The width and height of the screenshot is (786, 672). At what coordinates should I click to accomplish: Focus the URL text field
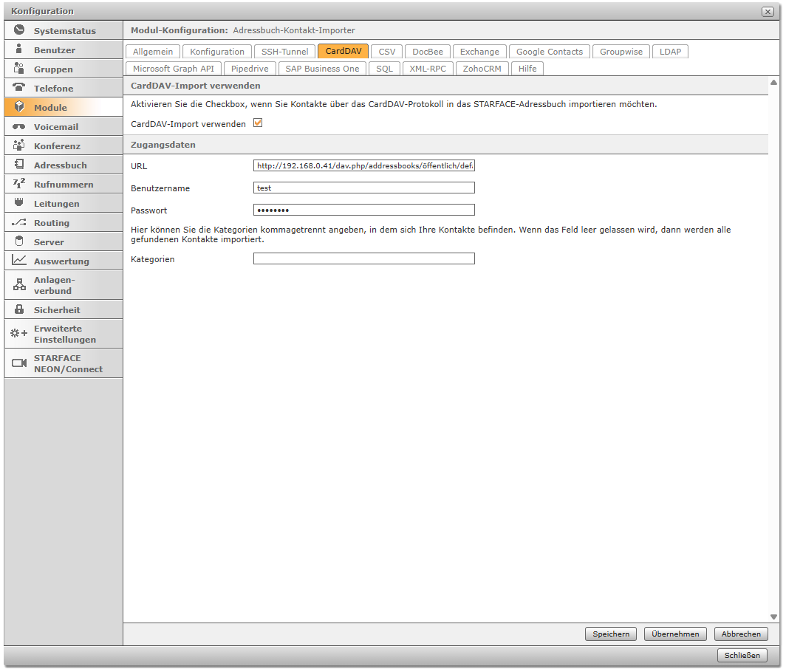(363, 166)
